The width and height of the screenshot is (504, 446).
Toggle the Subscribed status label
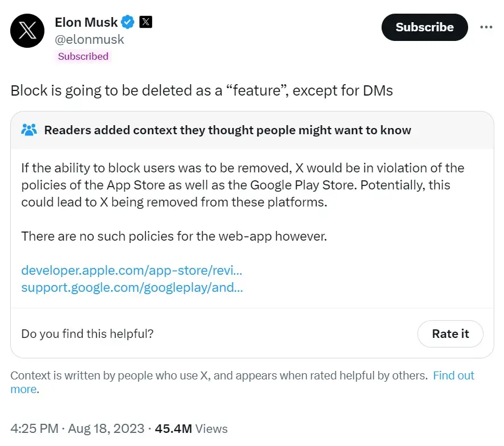coord(83,56)
